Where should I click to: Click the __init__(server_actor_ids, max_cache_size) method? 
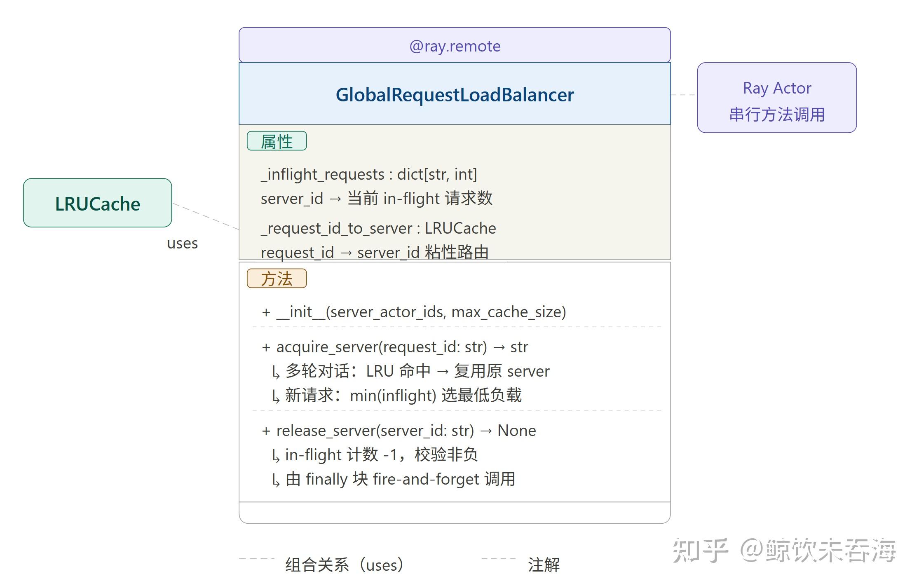414,312
